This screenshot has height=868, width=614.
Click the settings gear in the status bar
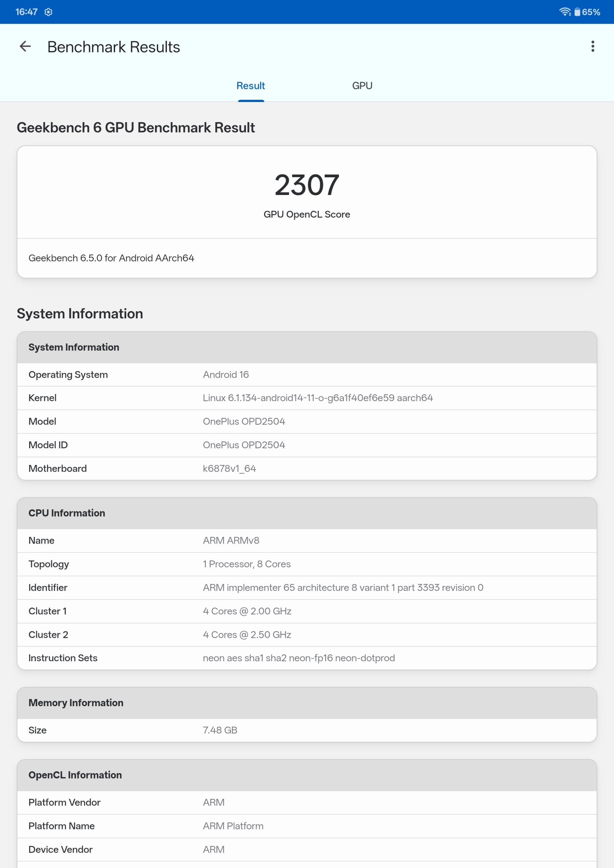point(49,12)
